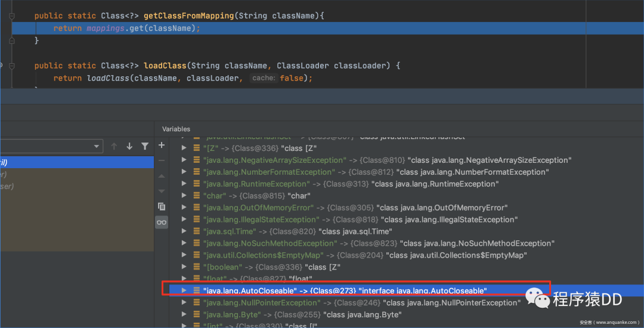Click the New Watch plus icon

coord(162,146)
